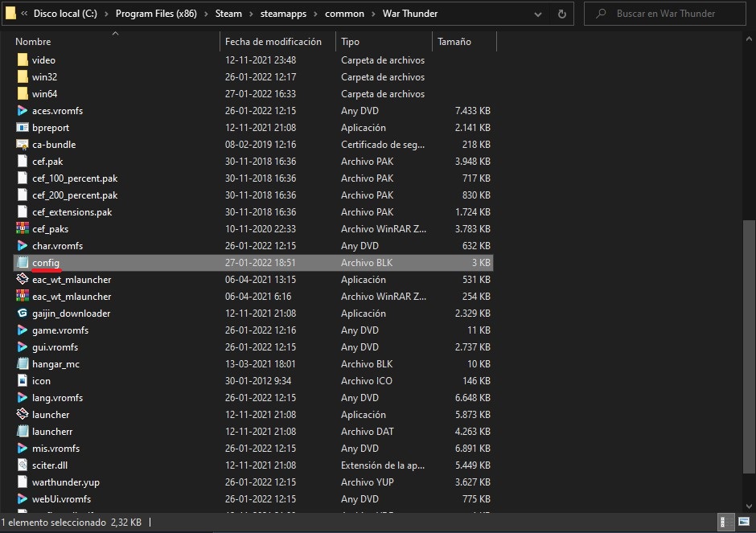Sort files by Nombre column
This screenshot has width=756, height=533.
point(33,42)
